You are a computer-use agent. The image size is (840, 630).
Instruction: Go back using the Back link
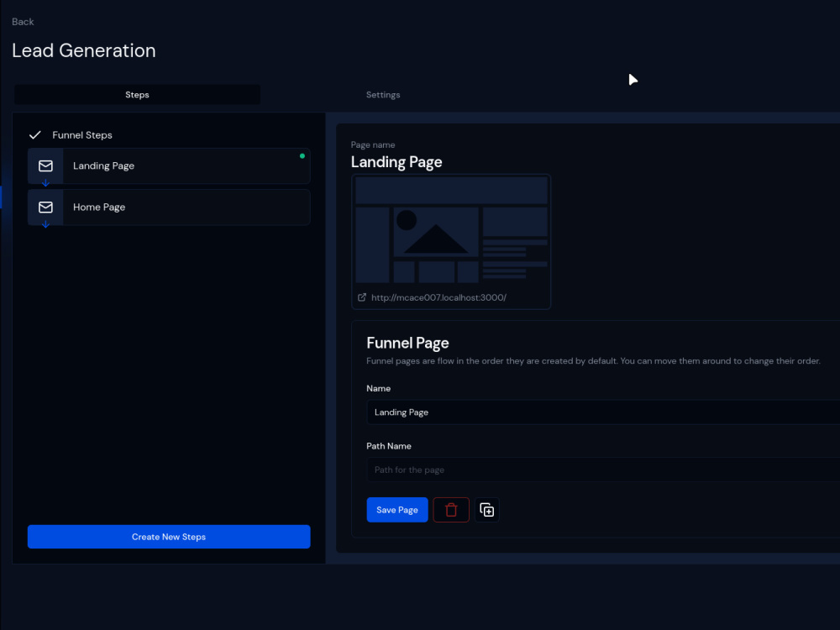tap(23, 22)
